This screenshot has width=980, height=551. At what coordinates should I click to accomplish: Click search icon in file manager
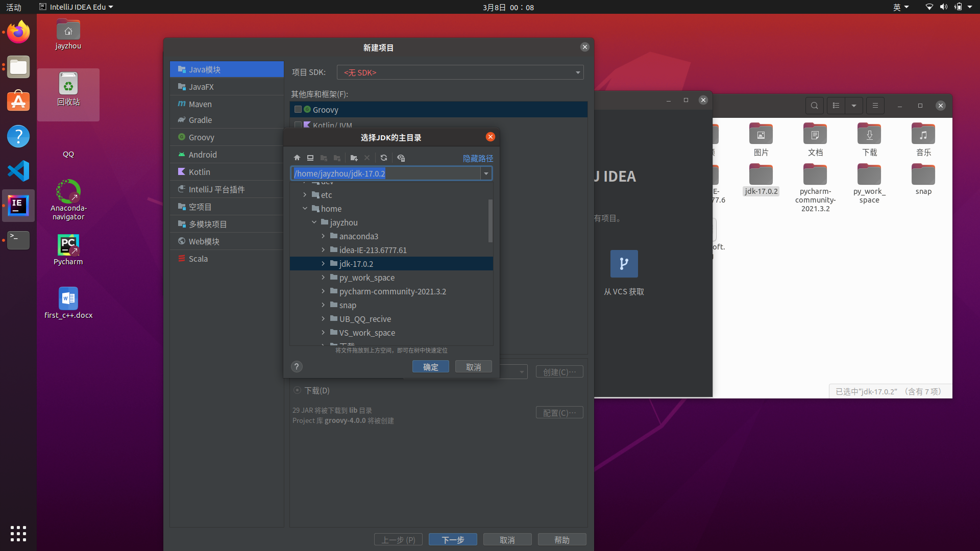815,106
